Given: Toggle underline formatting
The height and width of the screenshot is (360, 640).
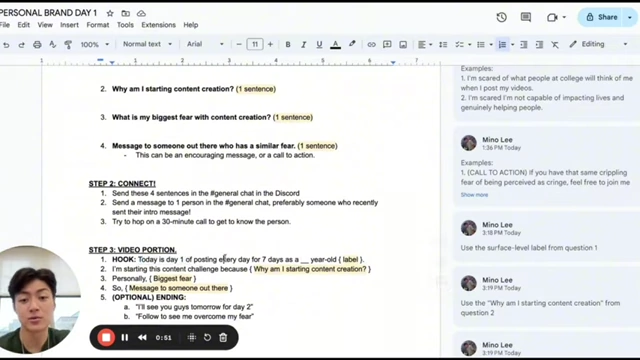Looking at the screenshot, I should coord(319,44).
